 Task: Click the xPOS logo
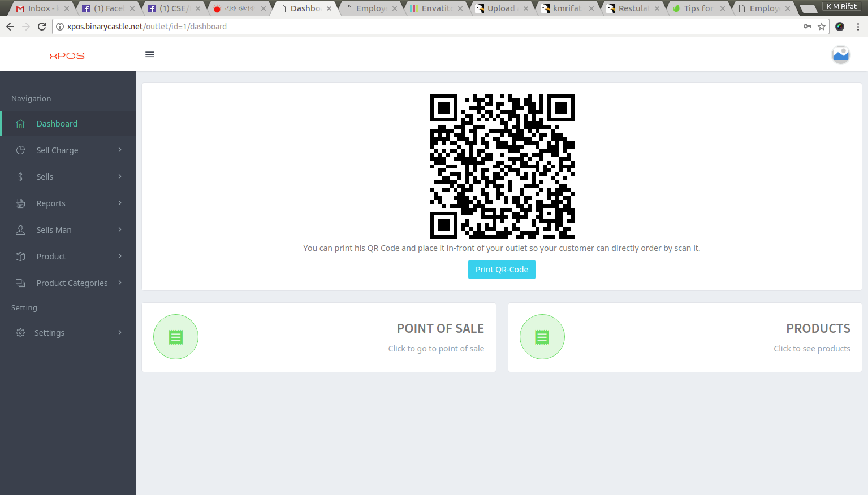pyautogui.click(x=67, y=55)
